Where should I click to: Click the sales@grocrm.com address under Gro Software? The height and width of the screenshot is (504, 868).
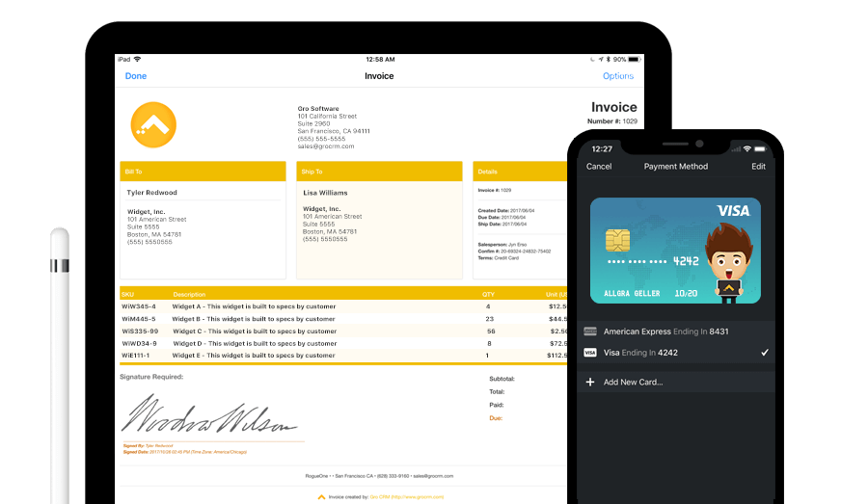click(x=326, y=146)
